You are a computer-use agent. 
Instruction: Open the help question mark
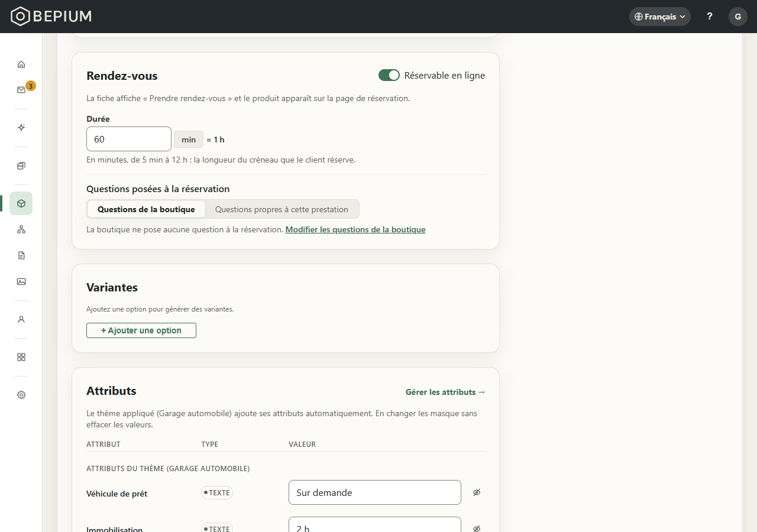coord(710,17)
